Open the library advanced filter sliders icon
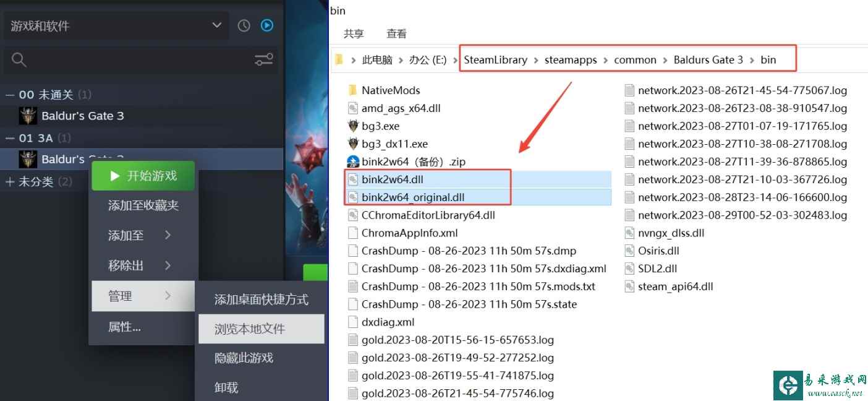 [264, 59]
